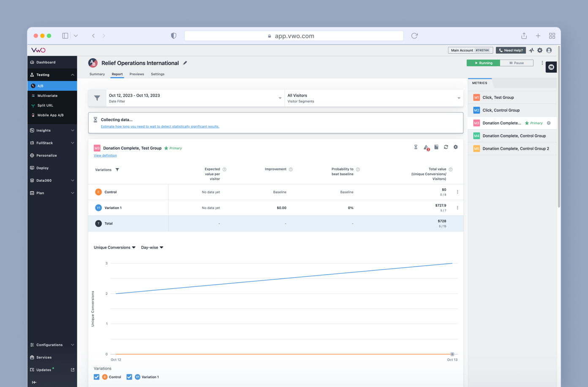
Task: Open the metric settings gear icon
Action: (x=455, y=147)
